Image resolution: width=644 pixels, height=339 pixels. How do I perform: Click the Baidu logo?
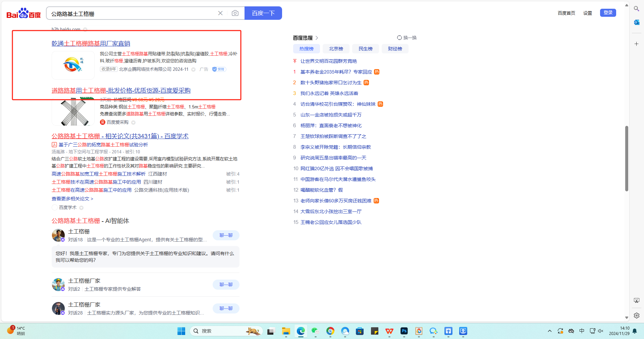(x=23, y=13)
